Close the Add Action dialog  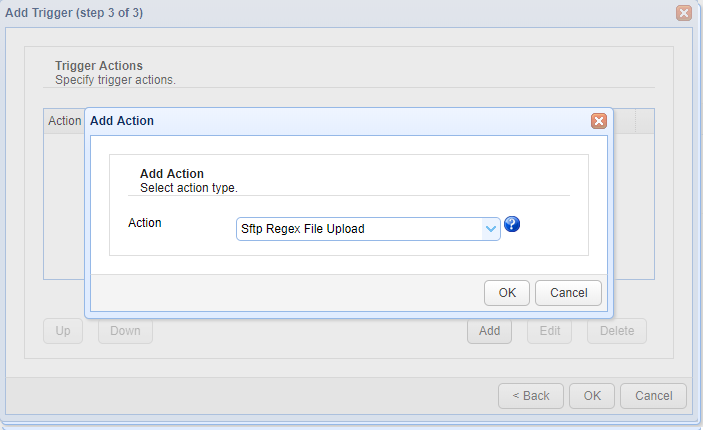(x=598, y=121)
